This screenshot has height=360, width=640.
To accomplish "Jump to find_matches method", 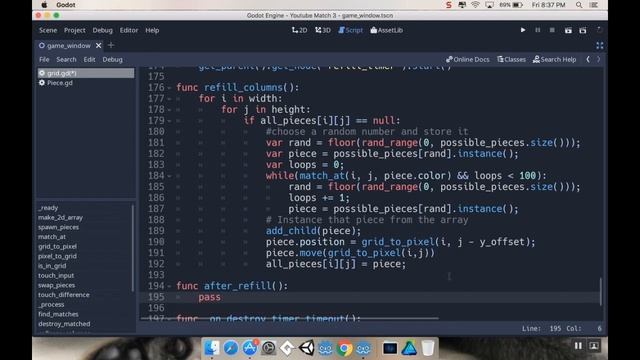I will (58, 314).
